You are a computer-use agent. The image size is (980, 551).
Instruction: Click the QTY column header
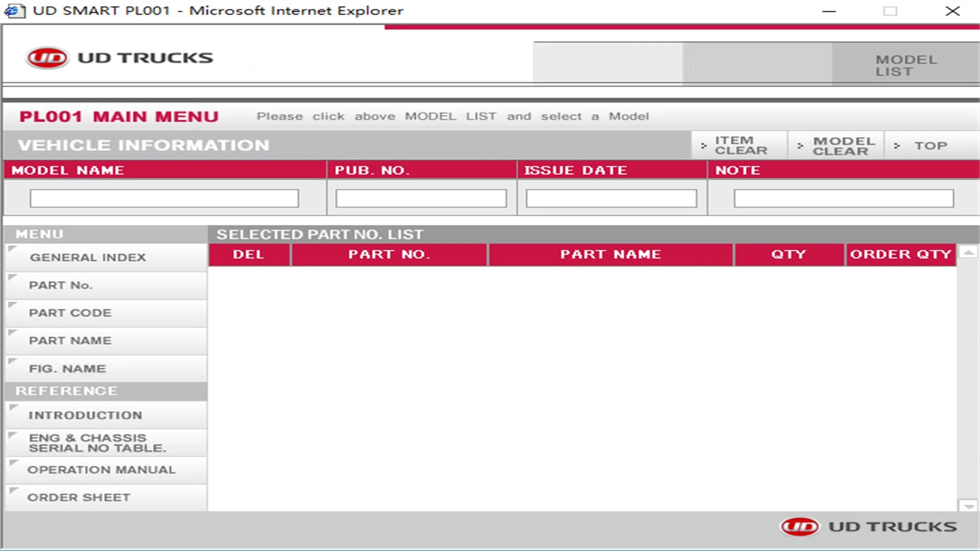tap(789, 255)
